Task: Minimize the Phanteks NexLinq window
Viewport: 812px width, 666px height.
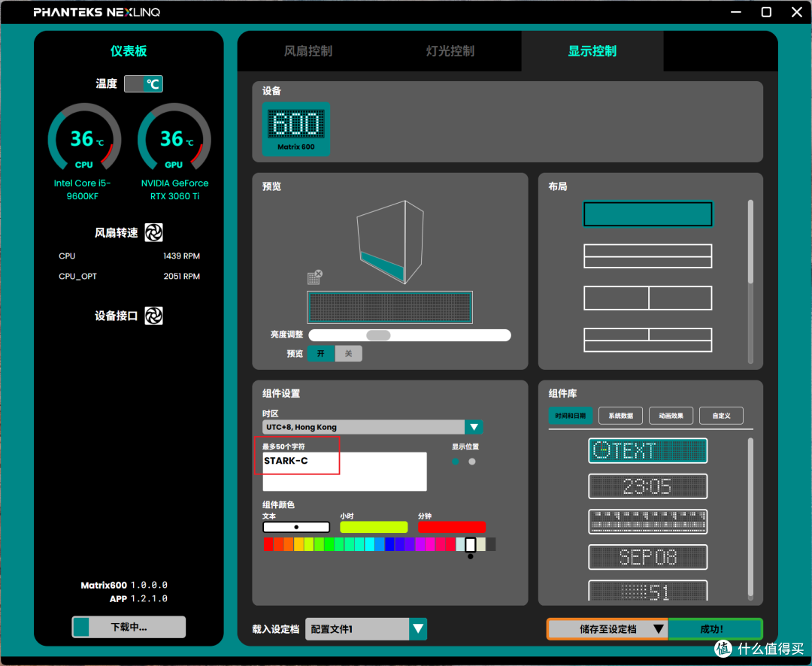Action: click(x=736, y=12)
